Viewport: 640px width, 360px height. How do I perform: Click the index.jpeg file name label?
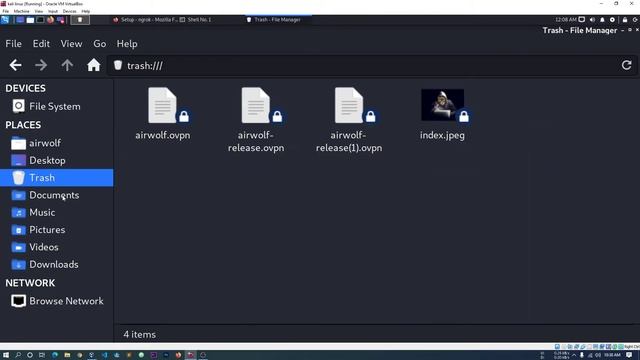tap(442, 135)
